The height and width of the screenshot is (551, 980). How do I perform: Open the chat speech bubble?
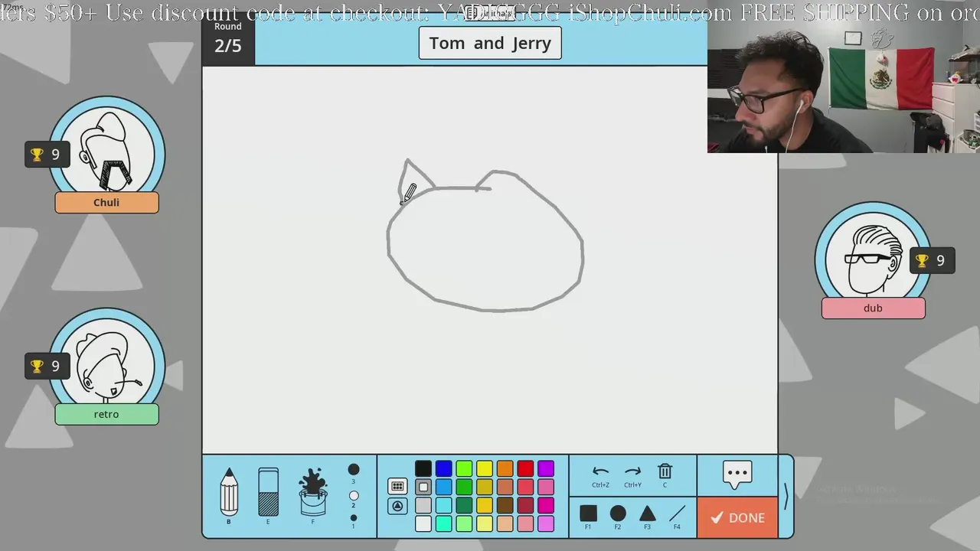point(737,474)
